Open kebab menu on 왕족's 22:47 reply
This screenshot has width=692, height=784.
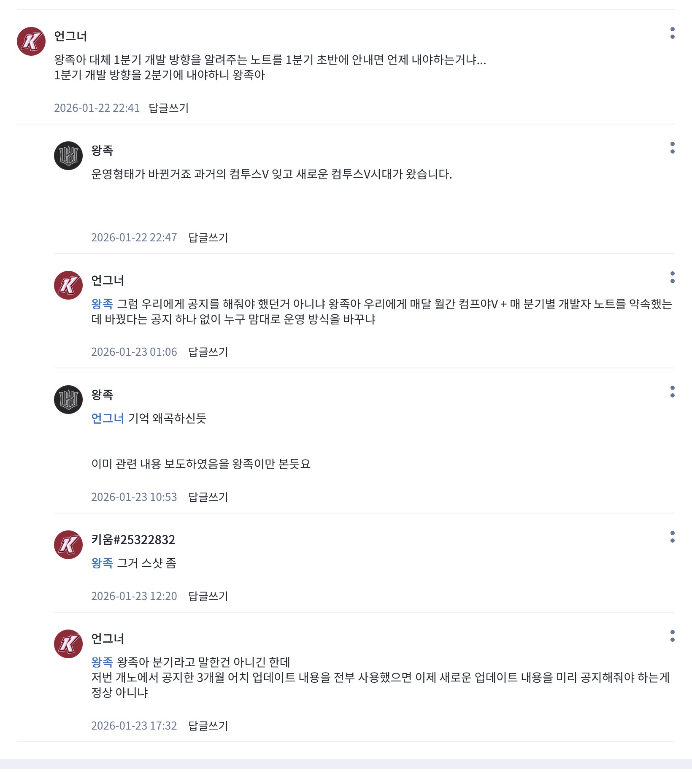[672, 148]
